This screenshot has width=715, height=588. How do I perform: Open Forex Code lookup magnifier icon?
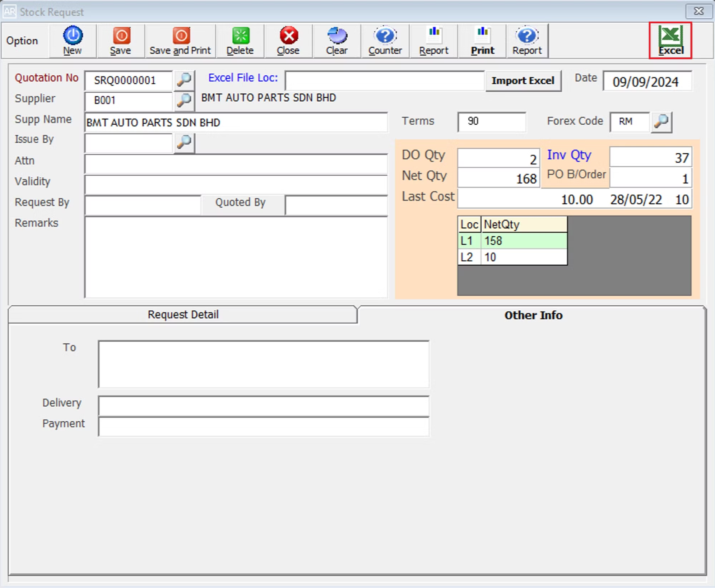point(661,122)
